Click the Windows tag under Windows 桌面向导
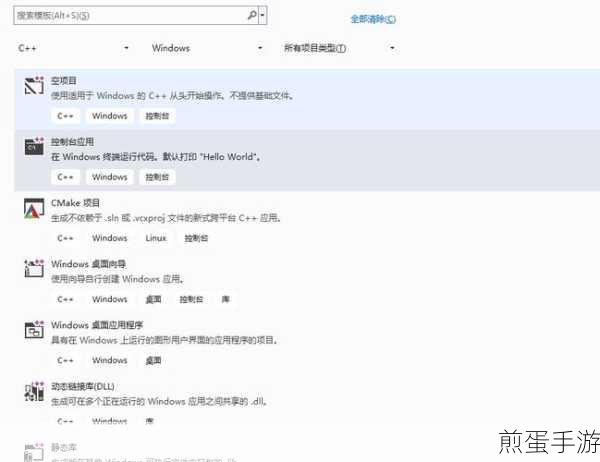Image resolution: width=600 pixels, height=462 pixels. pos(110,299)
